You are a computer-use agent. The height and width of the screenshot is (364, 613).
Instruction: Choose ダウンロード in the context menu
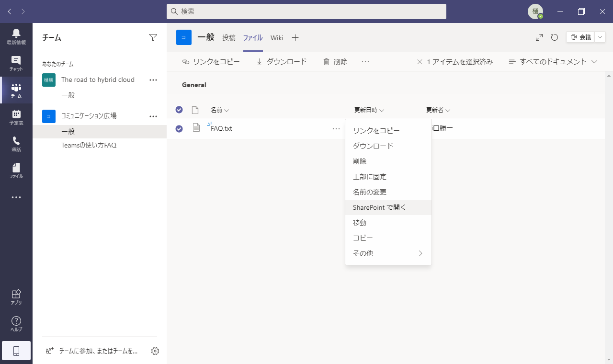click(388, 146)
